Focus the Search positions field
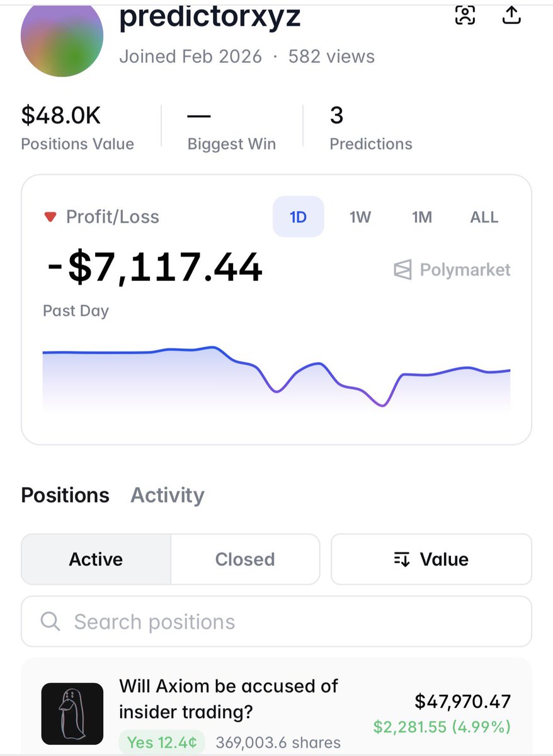Image resolution: width=553 pixels, height=756 pixels. coord(277,622)
